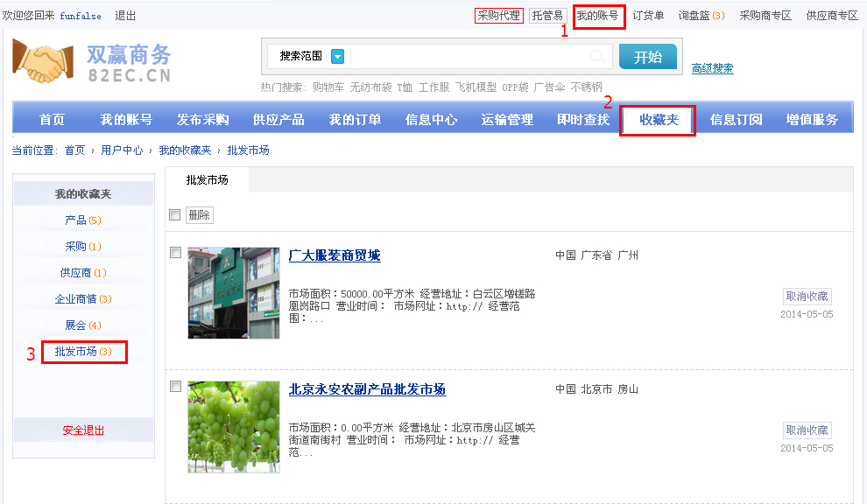Tick the checkbox for 广大服装商贸城

coord(175,253)
